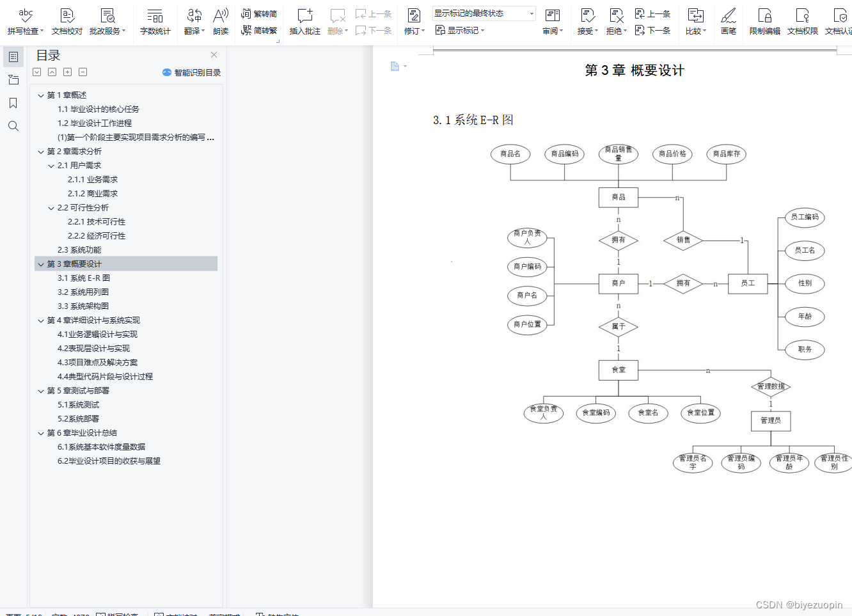Start 朗读 read aloud
Image resolution: width=852 pixels, height=616 pixels.
221,21
